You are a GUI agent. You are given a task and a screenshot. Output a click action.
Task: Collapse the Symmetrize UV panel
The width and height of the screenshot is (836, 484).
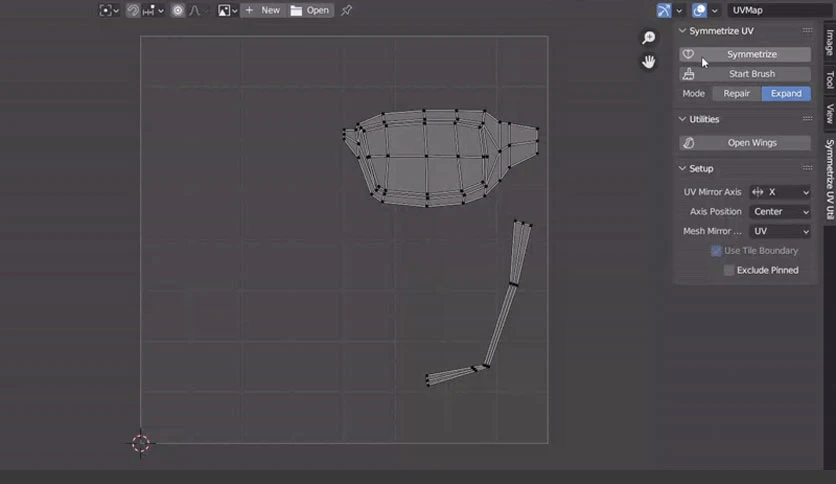[682, 31]
